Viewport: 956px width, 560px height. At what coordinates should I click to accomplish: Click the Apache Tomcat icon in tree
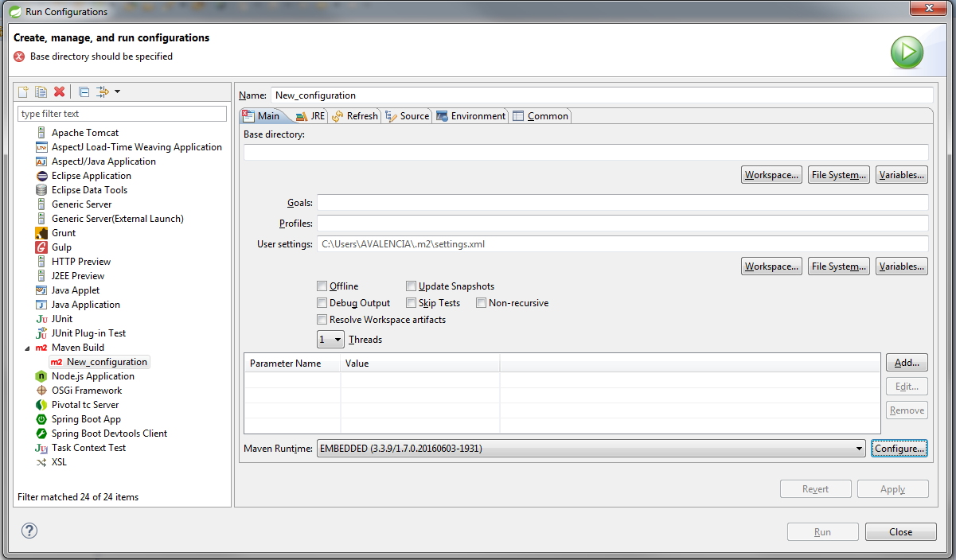[x=42, y=133]
